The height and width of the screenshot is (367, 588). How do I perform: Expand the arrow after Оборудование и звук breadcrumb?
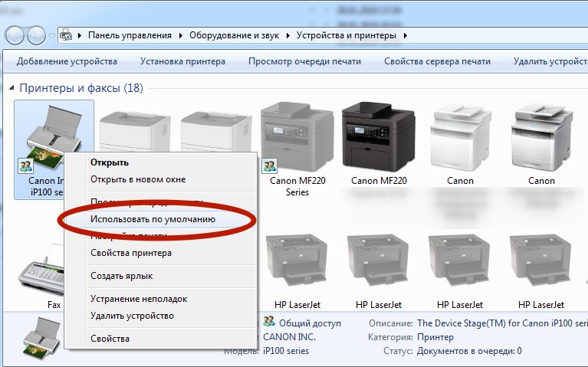click(289, 35)
